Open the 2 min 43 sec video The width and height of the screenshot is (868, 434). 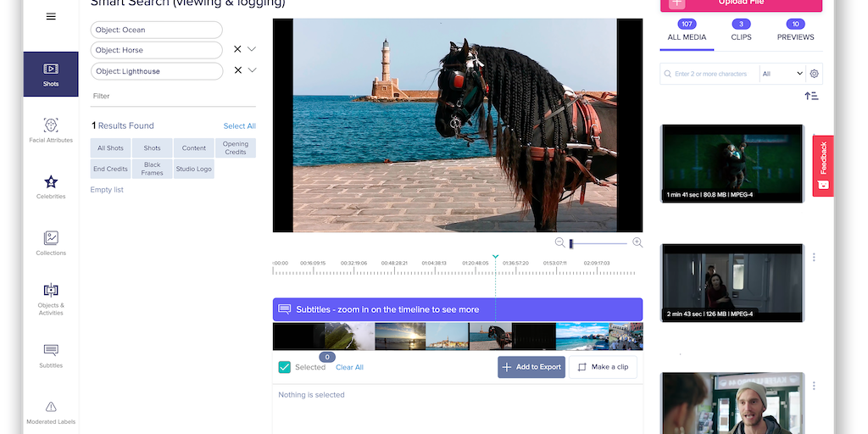tap(732, 283)
